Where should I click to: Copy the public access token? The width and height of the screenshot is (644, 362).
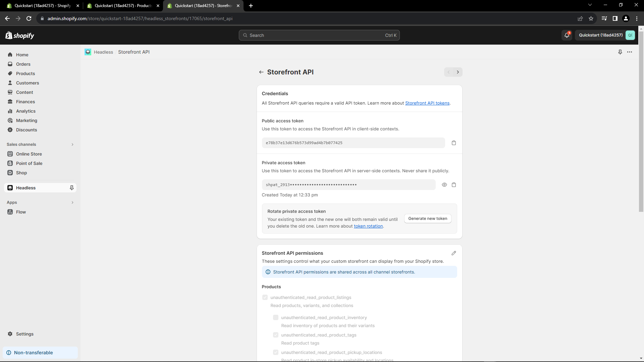pos(453,143)
